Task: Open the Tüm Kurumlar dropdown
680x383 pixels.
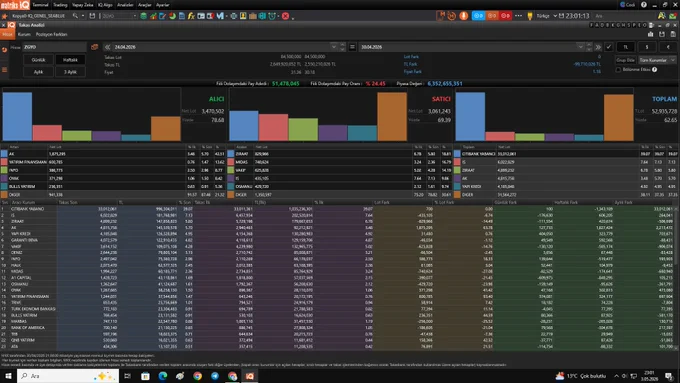Action: pyautogui.click(x=657, y=60)
